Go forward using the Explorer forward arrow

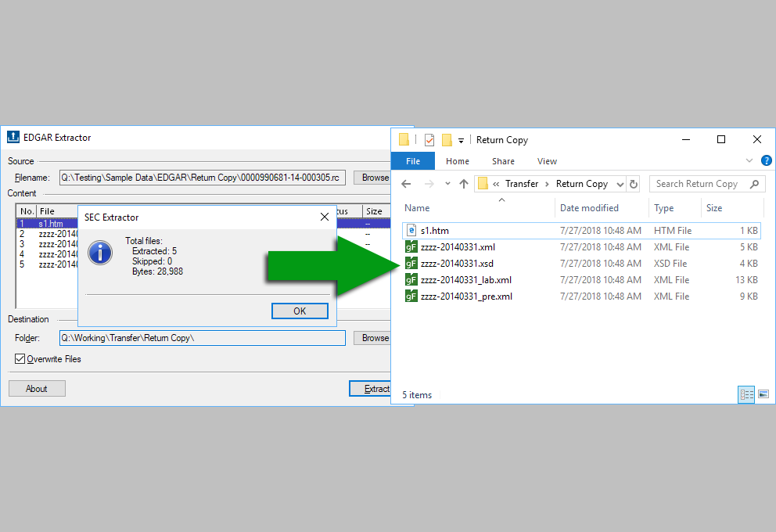coord(429,184)
